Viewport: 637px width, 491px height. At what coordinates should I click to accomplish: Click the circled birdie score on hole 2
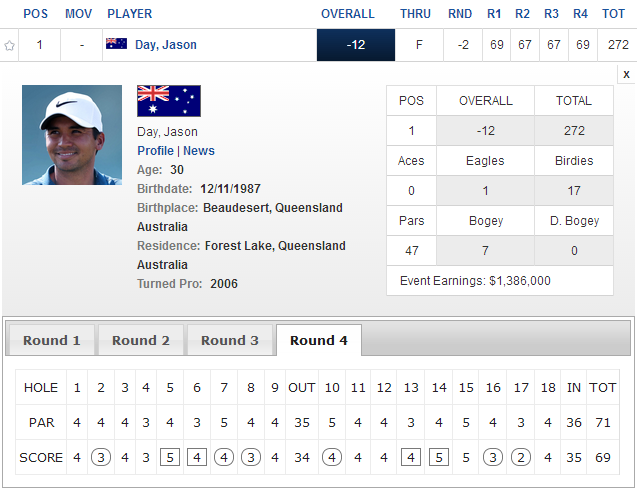click(x=101, y=458)
